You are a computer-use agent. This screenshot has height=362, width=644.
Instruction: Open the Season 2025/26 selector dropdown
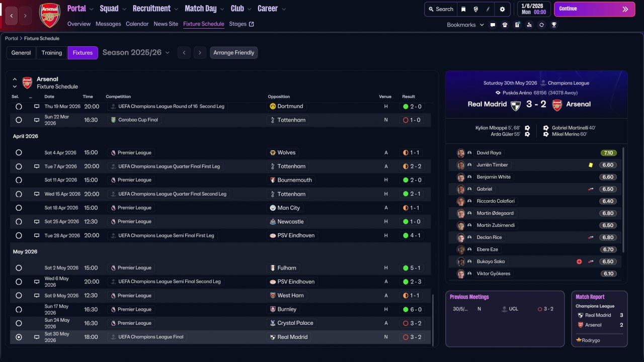click(136, 53)
